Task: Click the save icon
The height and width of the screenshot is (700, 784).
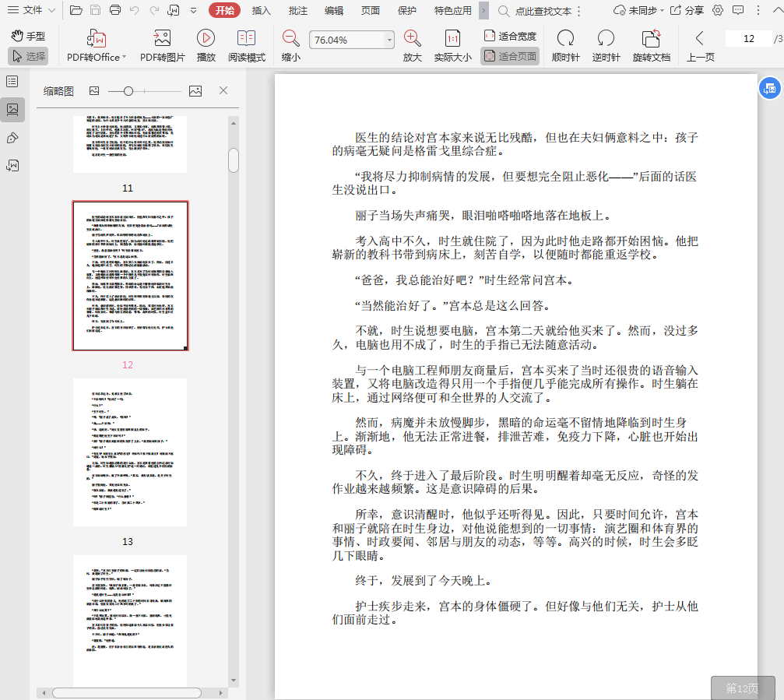Action: point(96,10)
